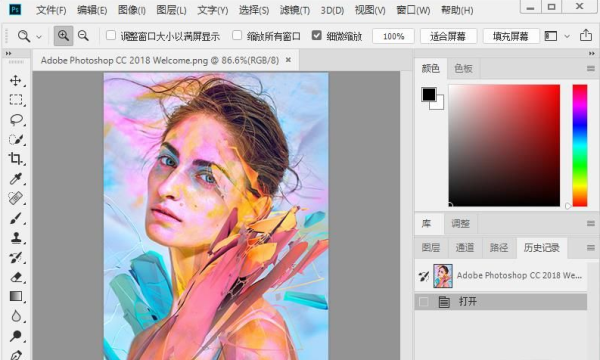Select the Gradient tool

pos(16,296)
